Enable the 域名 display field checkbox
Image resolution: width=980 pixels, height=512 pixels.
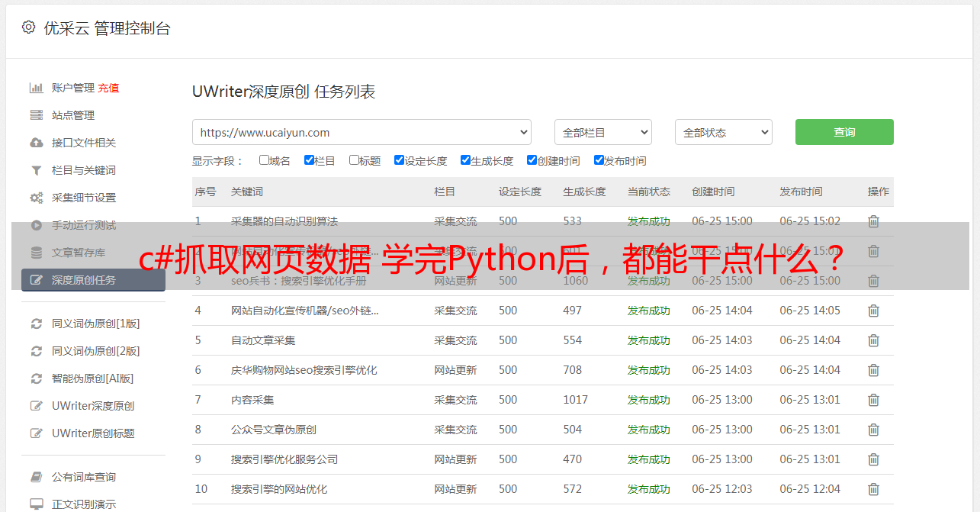point(264,160)
